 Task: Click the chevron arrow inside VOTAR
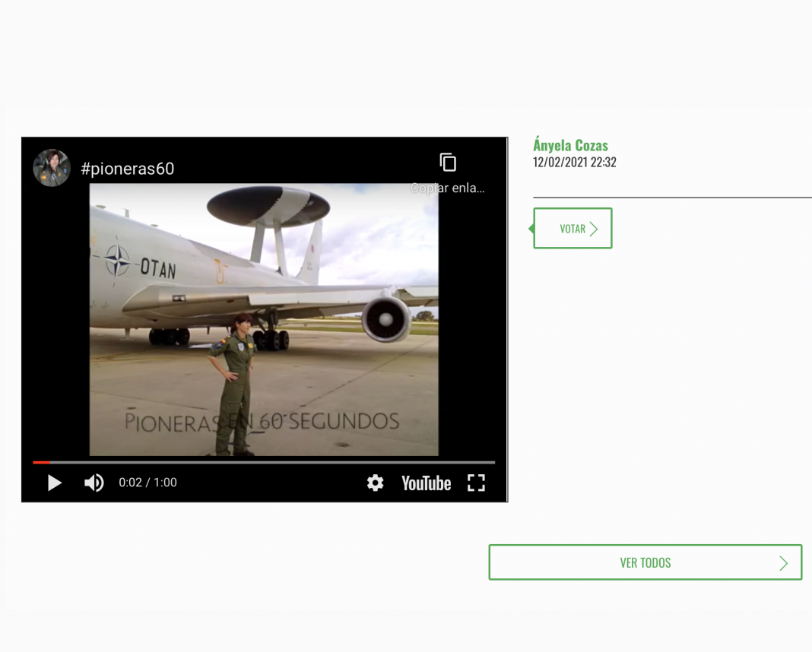point(594,229)
